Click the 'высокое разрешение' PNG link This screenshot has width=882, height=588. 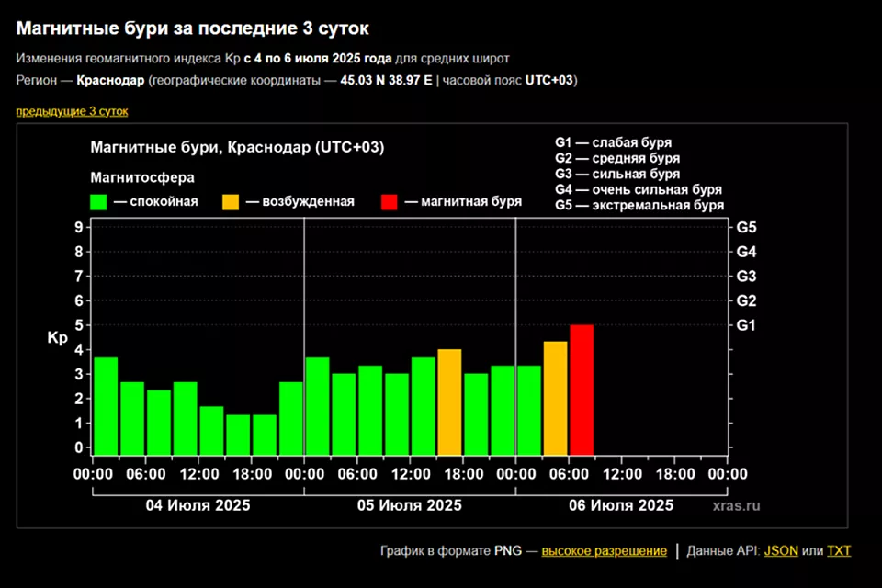(604, 550)
